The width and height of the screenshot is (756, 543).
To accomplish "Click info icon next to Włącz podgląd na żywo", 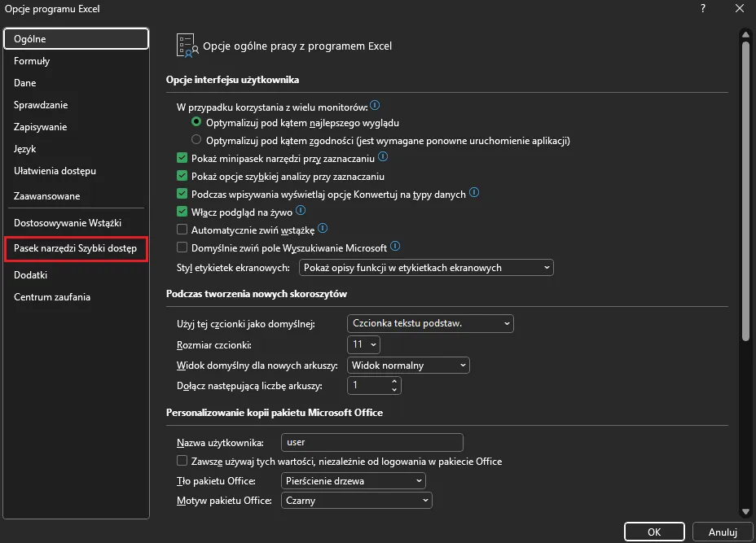I will [x=300, y=211].
